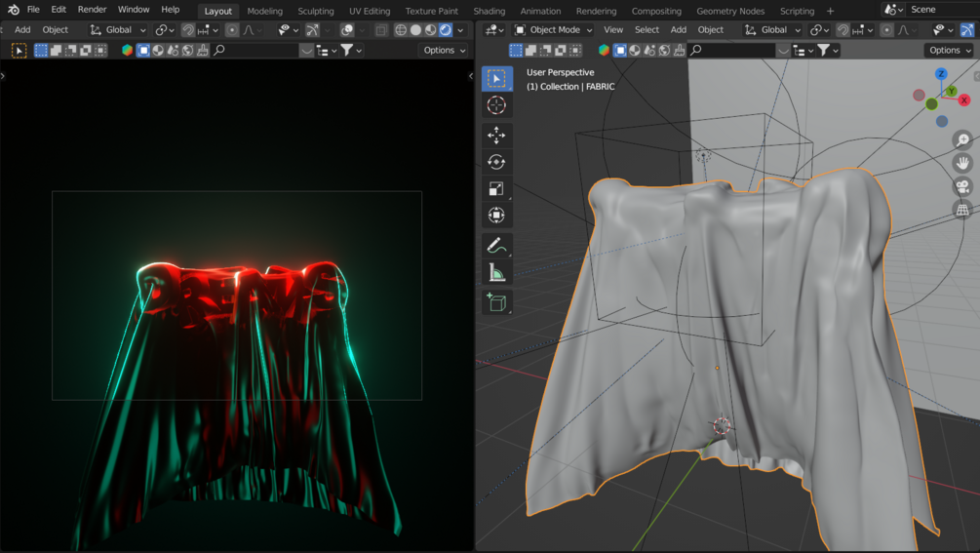Select the Measure tool

(x=496, y=273)
